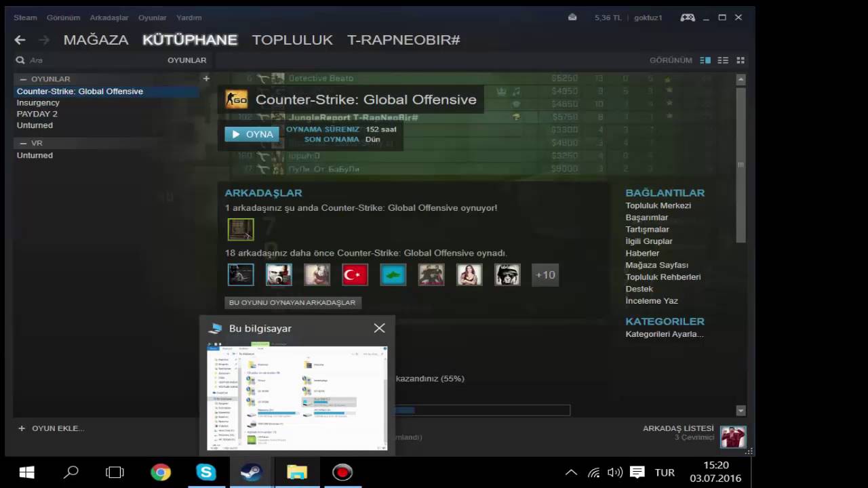Viewport: 868px width, 488px height.
Task: Open the İnceleme Yaz link
Action: pos(651,301)
